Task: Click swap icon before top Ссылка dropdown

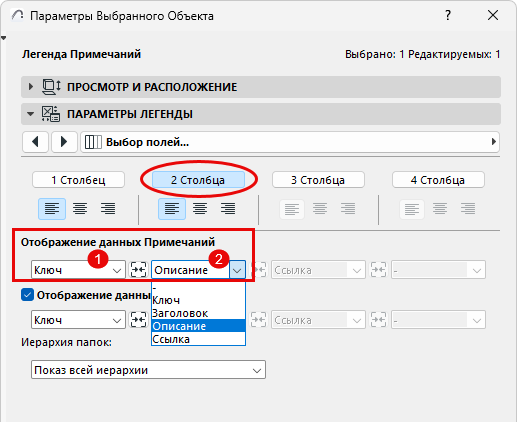Action: 259,270
